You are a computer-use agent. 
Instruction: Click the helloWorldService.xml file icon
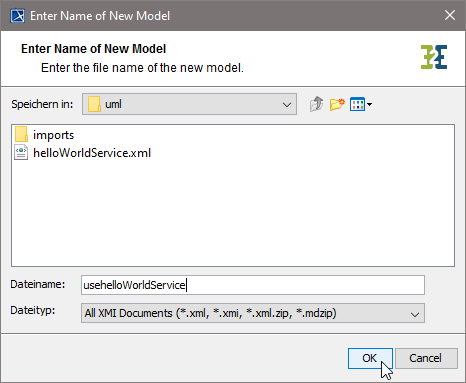tap(21, 153)
